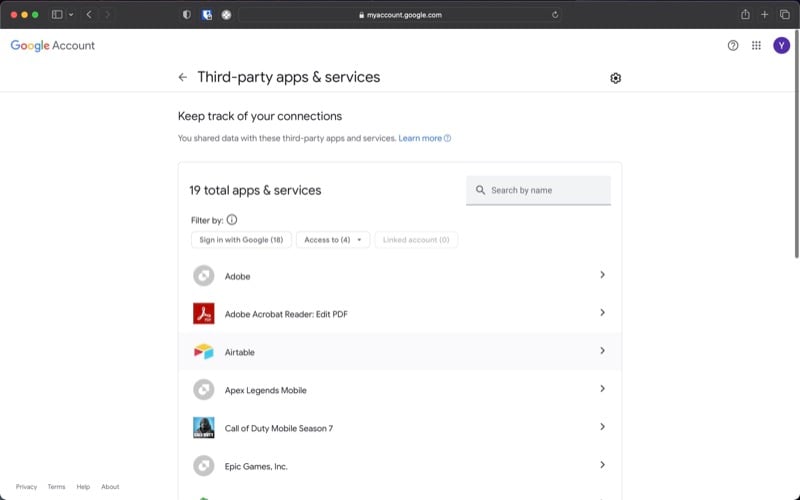The width and height of the screenshot is (800, 500).
Task: Click the magnifier icon in search field
Action: point(480,190)
